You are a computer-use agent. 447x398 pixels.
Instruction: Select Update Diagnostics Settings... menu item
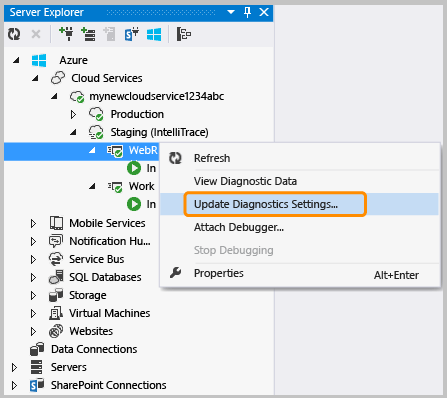pos(299,204)
